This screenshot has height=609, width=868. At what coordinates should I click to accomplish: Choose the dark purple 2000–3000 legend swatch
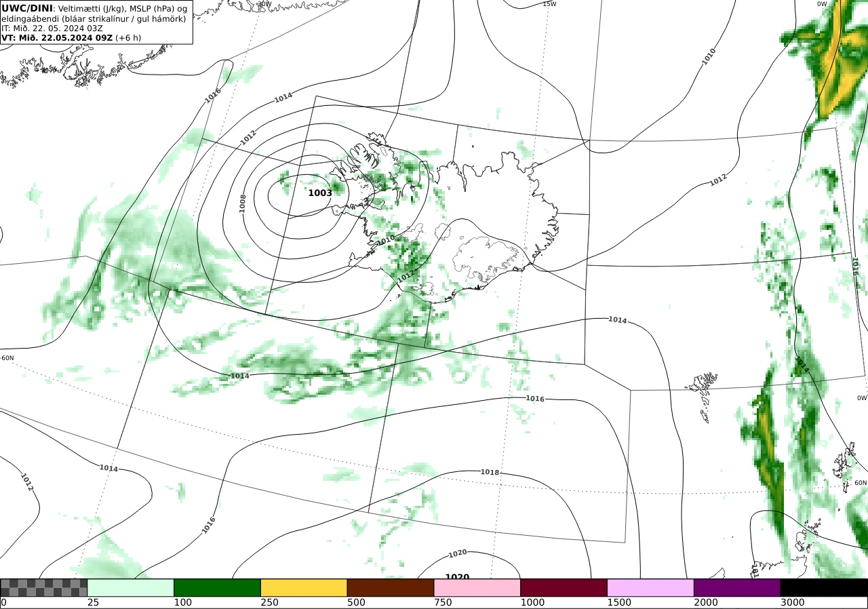(x=737, y=587)
